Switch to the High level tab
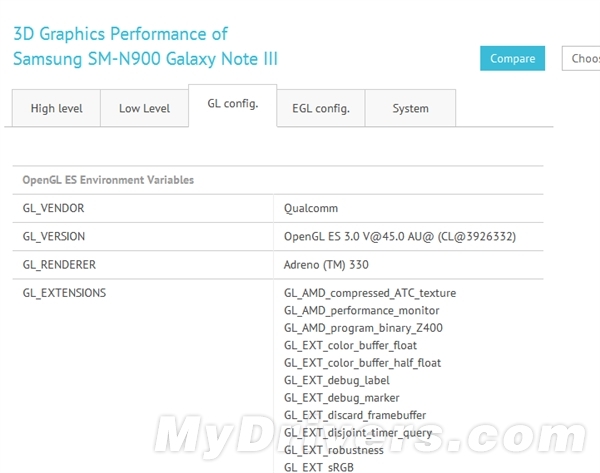The width and height of the screenshot is (600, 473). coord(56,108)
